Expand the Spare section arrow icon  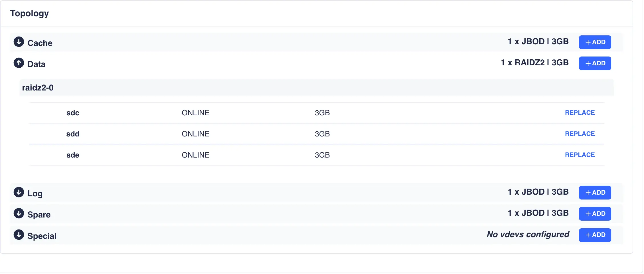(19, 213)
